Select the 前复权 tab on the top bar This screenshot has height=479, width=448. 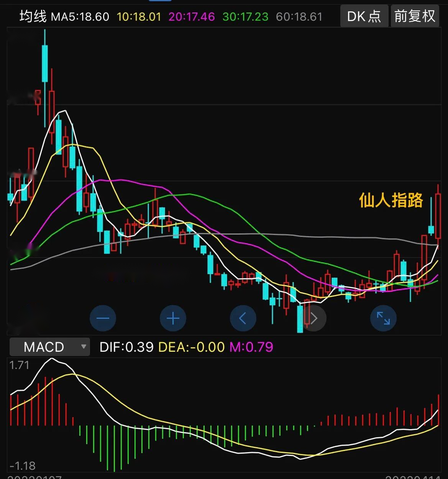415,16
